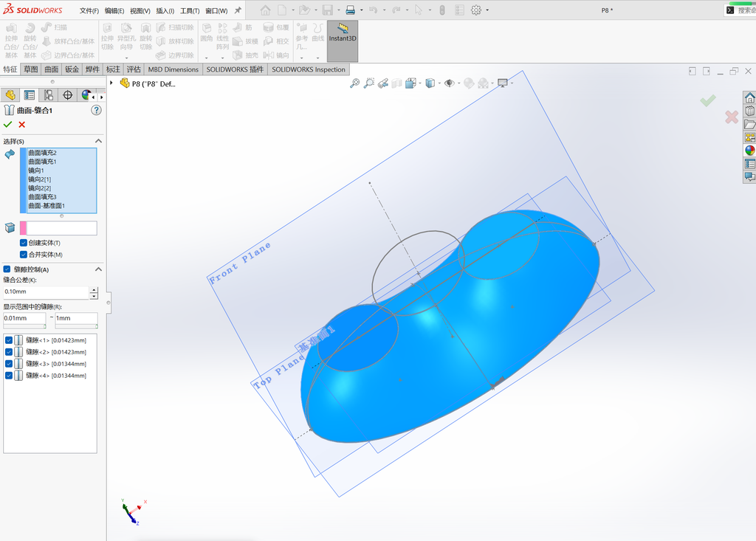Collapse the 选择(S) section

(98, 141)
